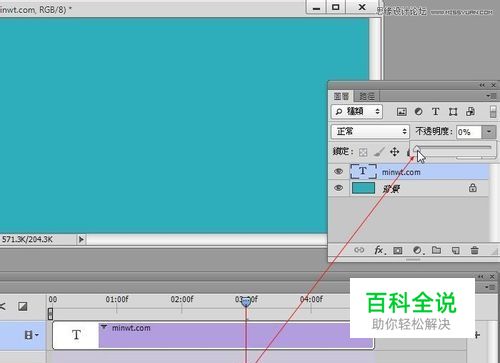Click the document status bar arrow
Screen dimensions: 500x363
coord(81,239)
